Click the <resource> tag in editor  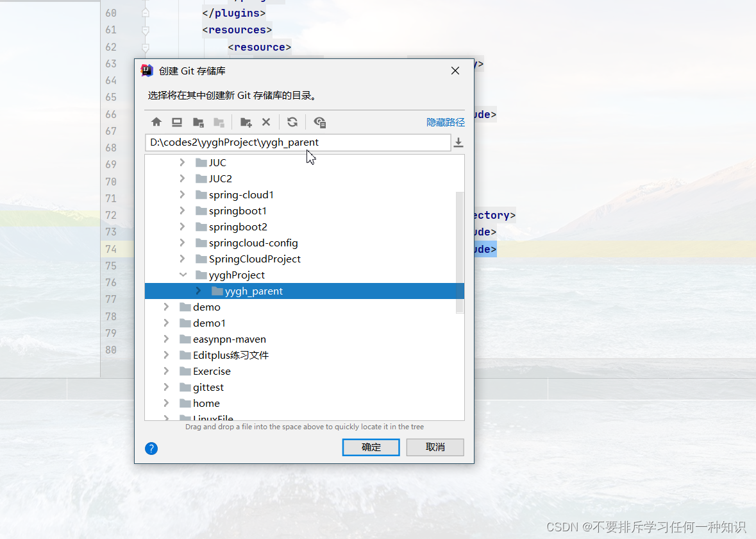[260, 47]
